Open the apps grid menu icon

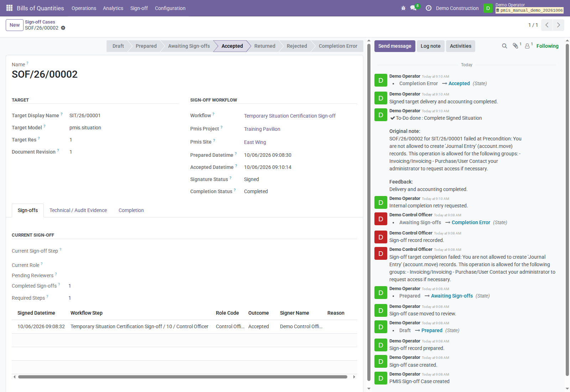(x=9, y=8)
